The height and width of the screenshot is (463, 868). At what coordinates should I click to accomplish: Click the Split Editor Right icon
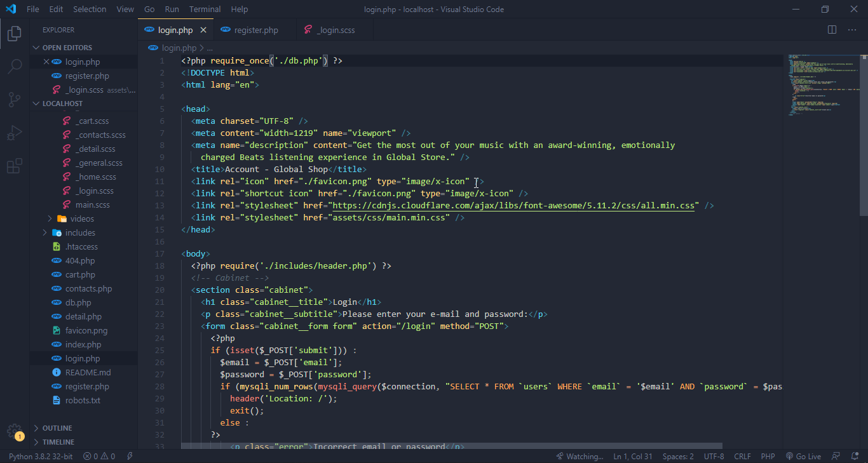pyautogui.click(x=832, y=30)
